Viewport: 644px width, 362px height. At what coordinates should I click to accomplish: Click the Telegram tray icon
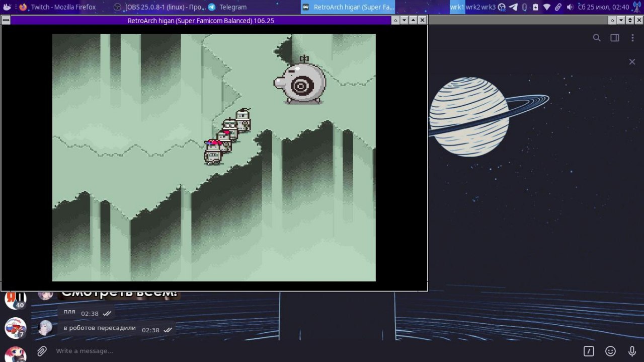point(513,7)
